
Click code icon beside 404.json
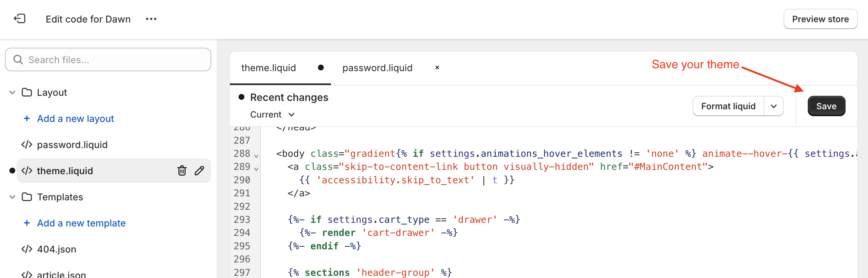[27, 249]
